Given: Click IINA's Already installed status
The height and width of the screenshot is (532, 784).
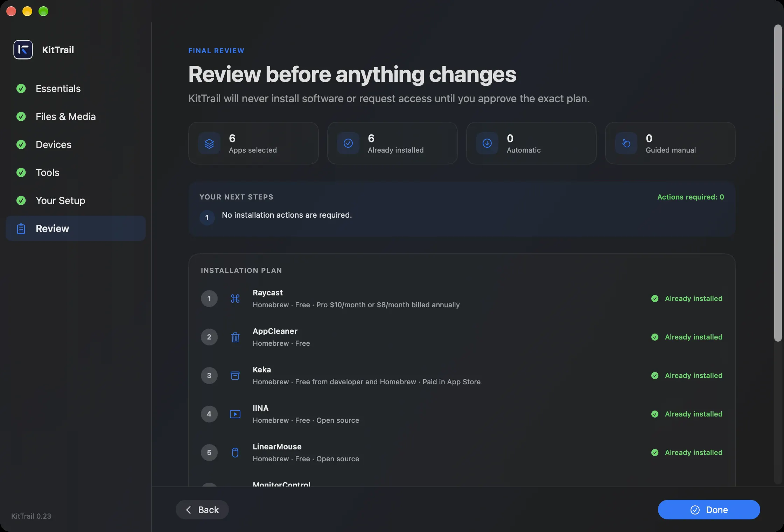Looking at the screenshot, I should tap(687, 414).
